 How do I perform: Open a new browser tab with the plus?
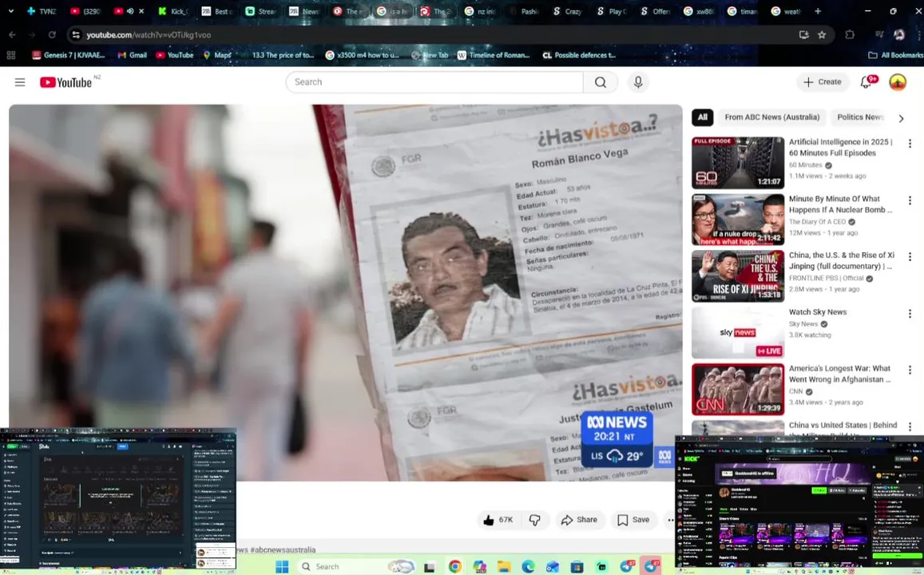[x=817, y=11]
